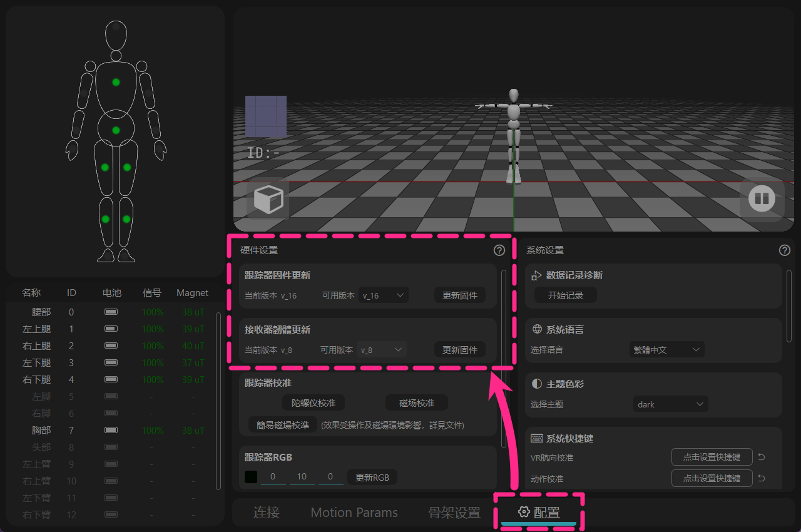Go to the 骨架设置 tab
Viewport: 801px width, 532px height.
454,513
